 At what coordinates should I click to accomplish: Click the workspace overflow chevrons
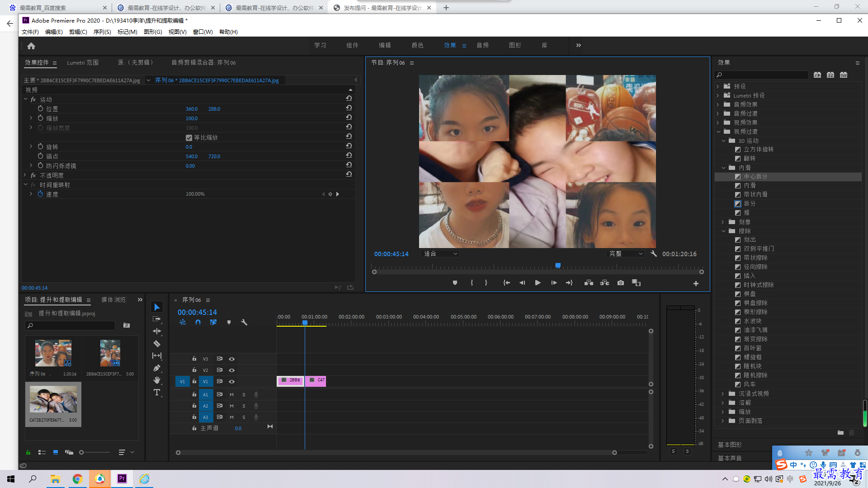(x=579, y=45)
